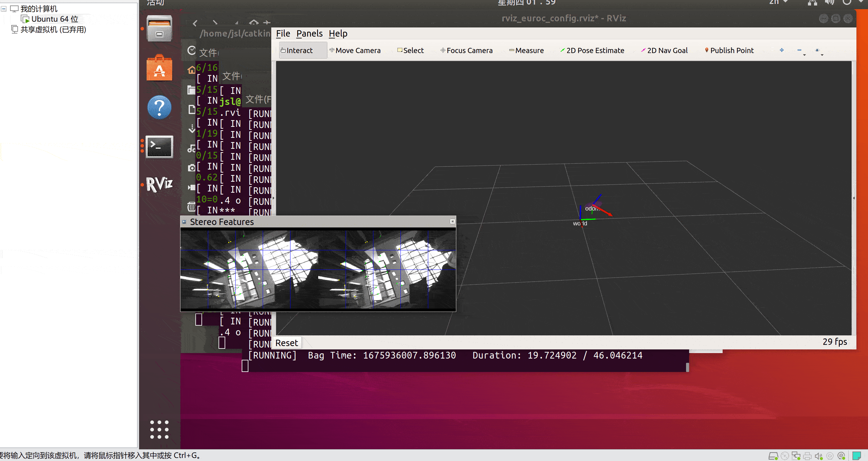The image size is (868, 461).
Task: Open the eye visibility options dropdown
Action: pyautogui.click(x=818, y=51)
